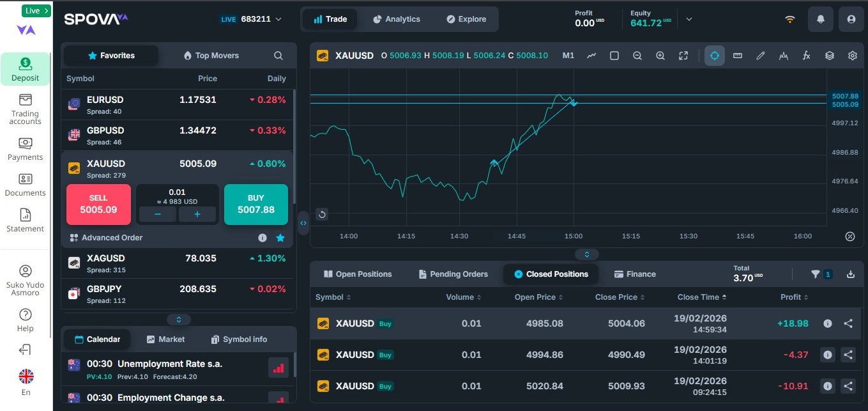Increase trade volume with plus button
The image size is (868, 411).
pyautogui.click(x=197, y=215)
